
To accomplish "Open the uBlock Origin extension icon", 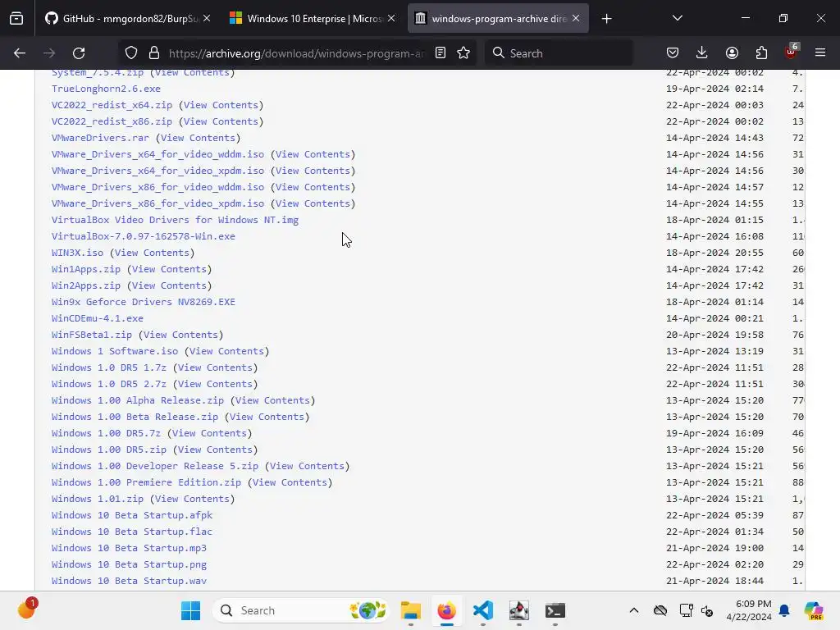I will [791, 52].
